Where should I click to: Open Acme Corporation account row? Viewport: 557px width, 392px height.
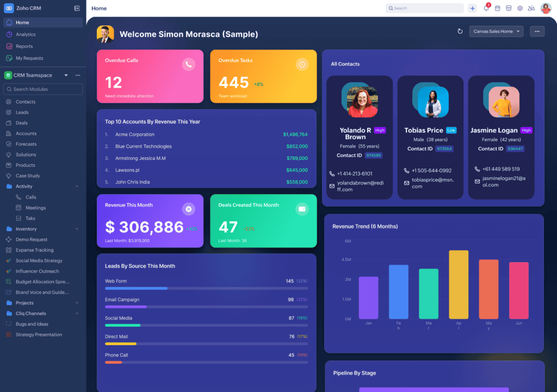135,134
